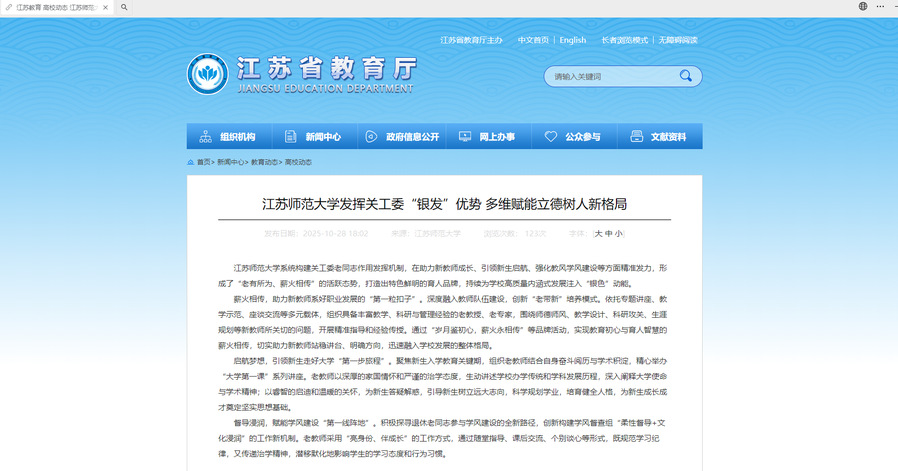Set article font size to 大
The height and width of the screenshot is (471, 898).
tap(599, 233)
